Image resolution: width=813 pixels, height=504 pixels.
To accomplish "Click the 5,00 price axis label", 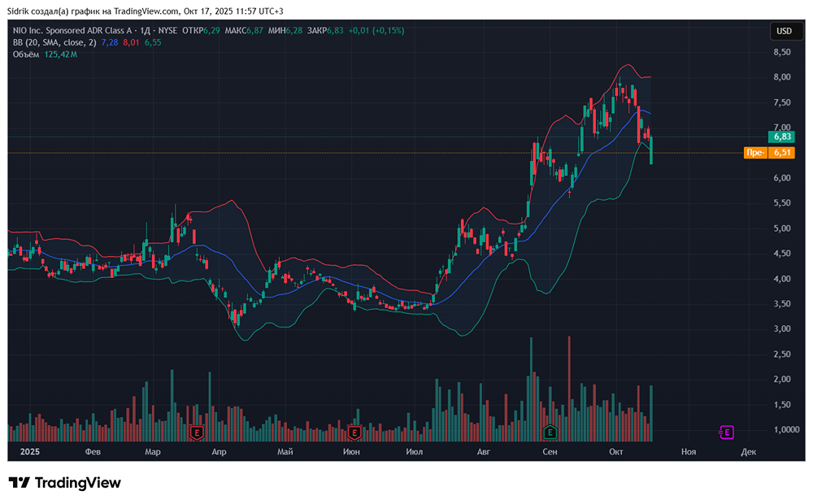I will [x=782, y=228].
